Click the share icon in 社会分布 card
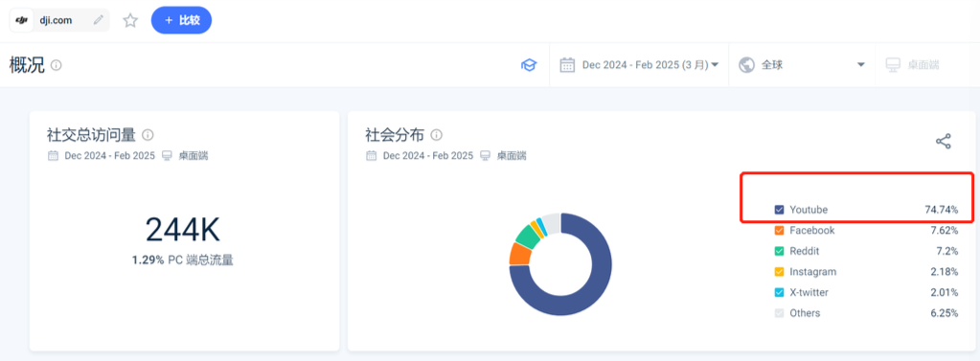 click(943, 141)
